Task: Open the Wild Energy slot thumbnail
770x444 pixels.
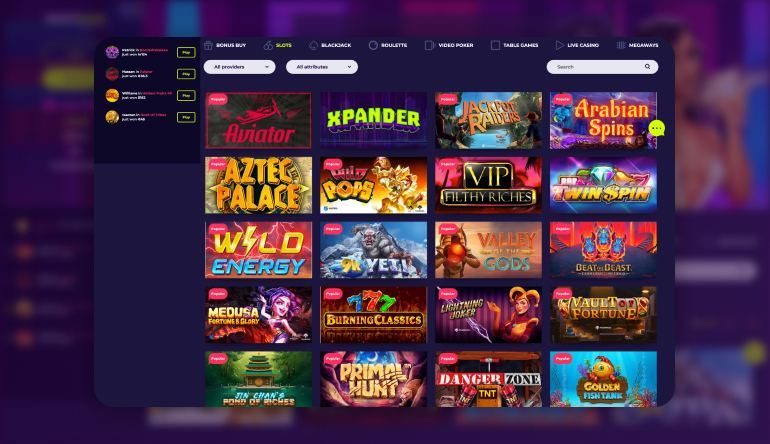Action: point(258,250)
